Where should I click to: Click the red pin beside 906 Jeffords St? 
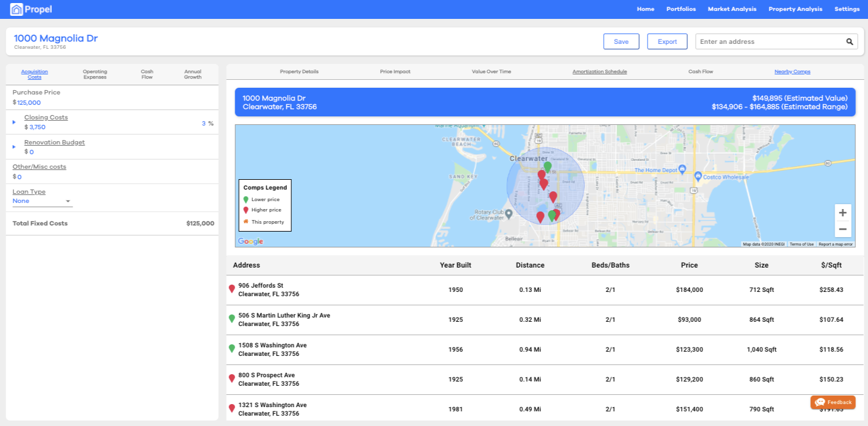click(231, 289)
